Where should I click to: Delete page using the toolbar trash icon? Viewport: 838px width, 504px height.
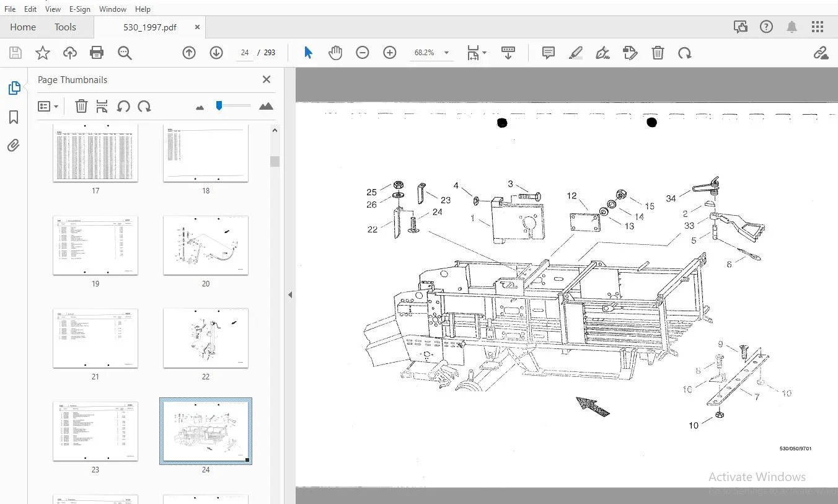[x=658, y=53]
